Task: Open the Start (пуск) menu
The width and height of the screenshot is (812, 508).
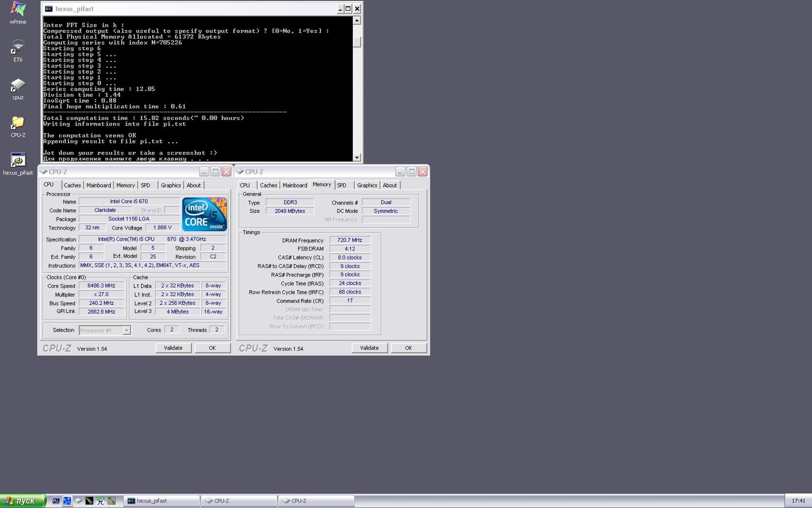Action: pos(23,501)
